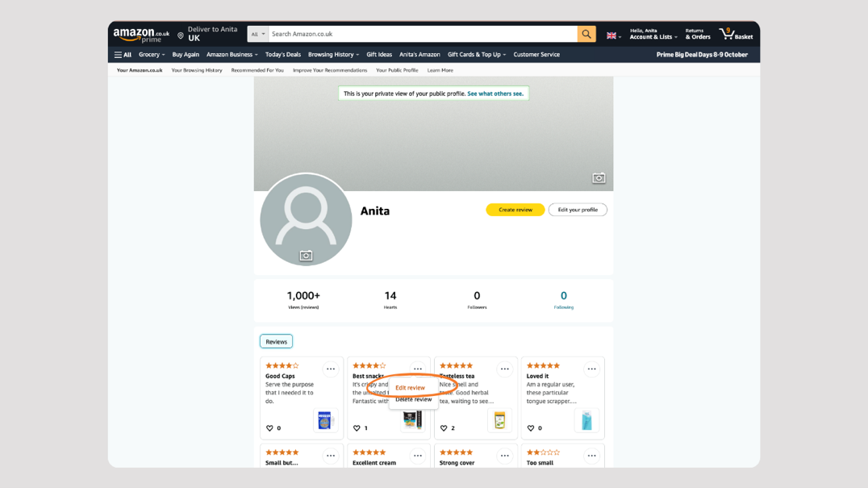The width and height of the screenshot is (868, 488).
Task: Click heart icon on Good Caps review
Action: (269, 428)
